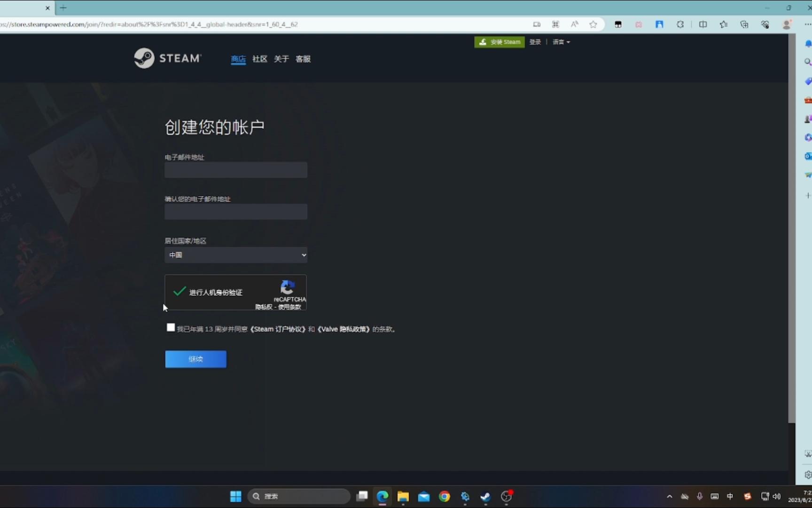Viewport: 812px width, 508px height.
Task: Click the reCAPTCHA verification checkmark
Action: [179, 292]
